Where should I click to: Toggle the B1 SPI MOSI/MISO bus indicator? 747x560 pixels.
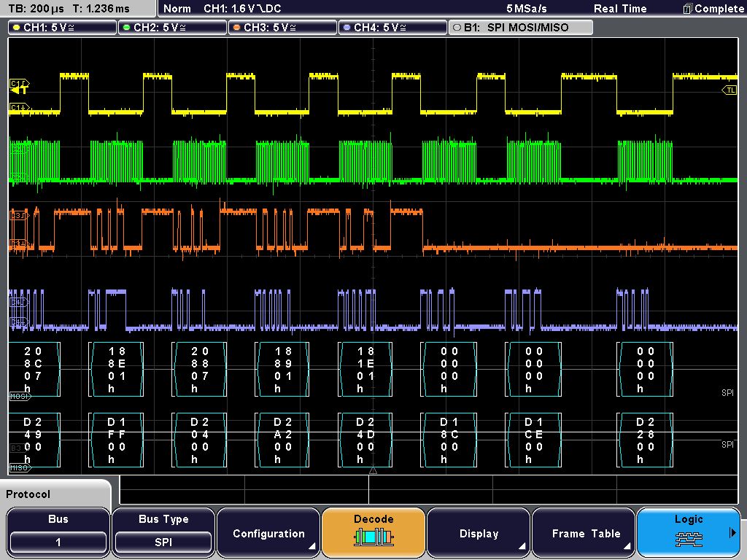[521, 28]
